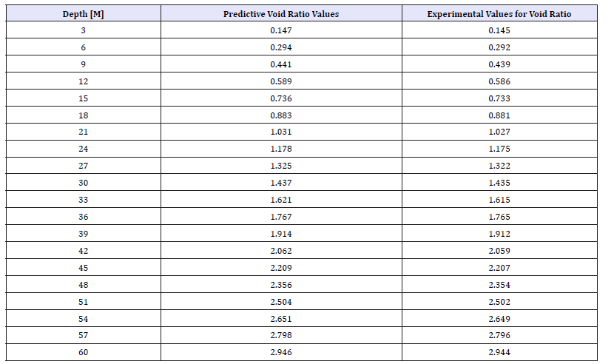
Task: Select the predictive value 2.946 cell
Action: (281, 353)
